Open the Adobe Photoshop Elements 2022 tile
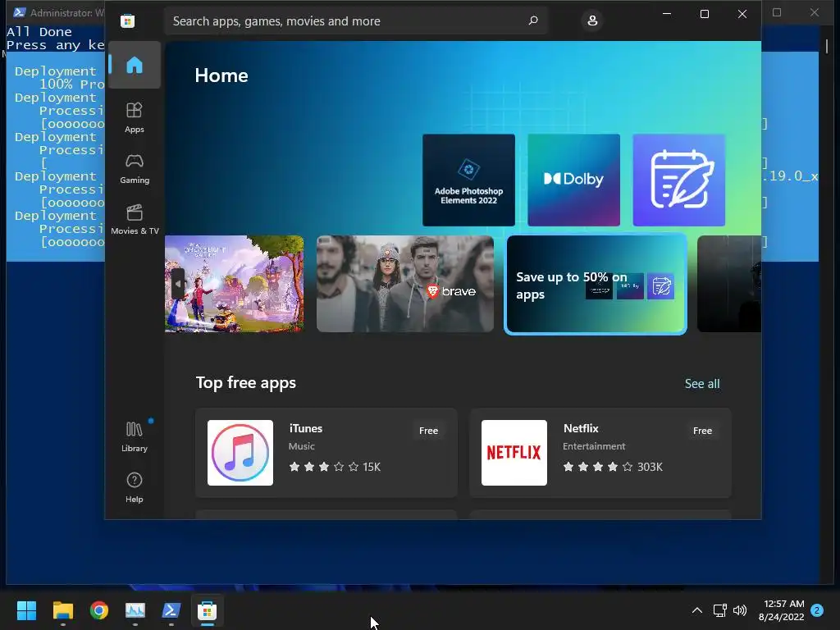840x630 pixels. 468,180
